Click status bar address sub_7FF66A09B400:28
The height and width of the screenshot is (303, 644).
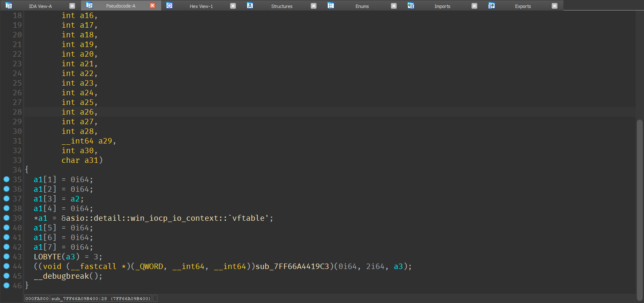point(101,298)
